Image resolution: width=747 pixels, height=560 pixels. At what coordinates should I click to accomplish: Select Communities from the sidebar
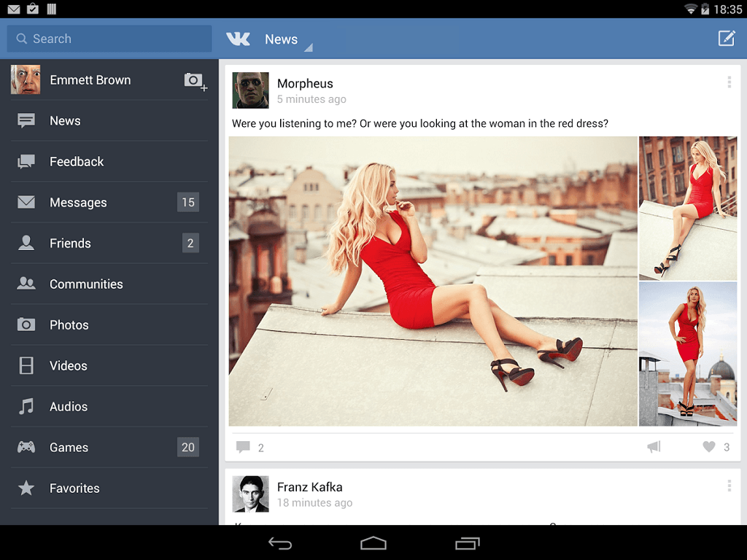click(x=86, y=284)
